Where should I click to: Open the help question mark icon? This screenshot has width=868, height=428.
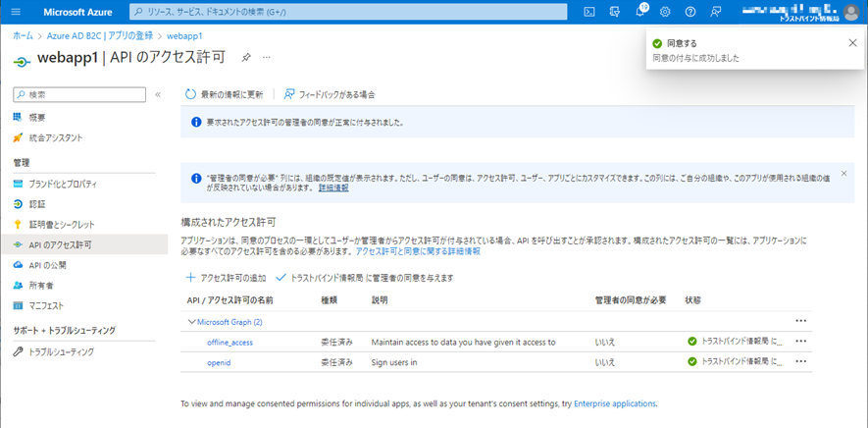coord(691,12)
